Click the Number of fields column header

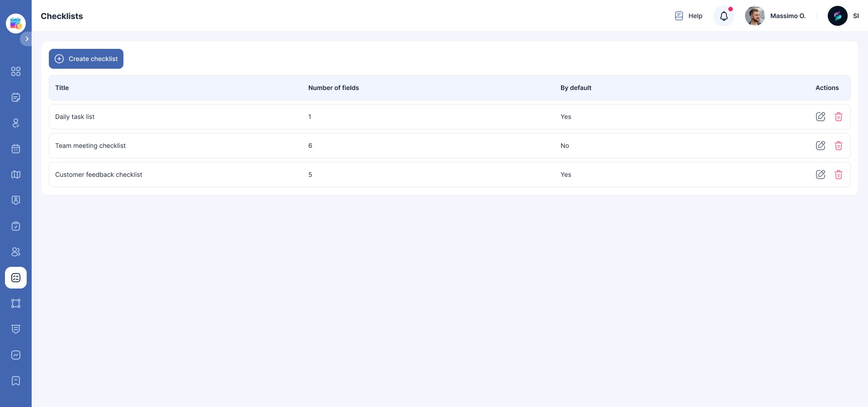(334, 88)
